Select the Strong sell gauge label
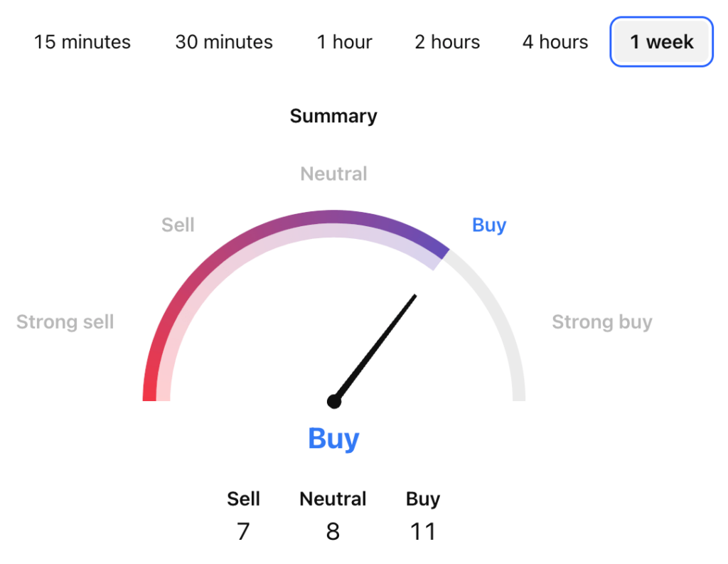Screen dimensions: 728x564 (65, 321)
